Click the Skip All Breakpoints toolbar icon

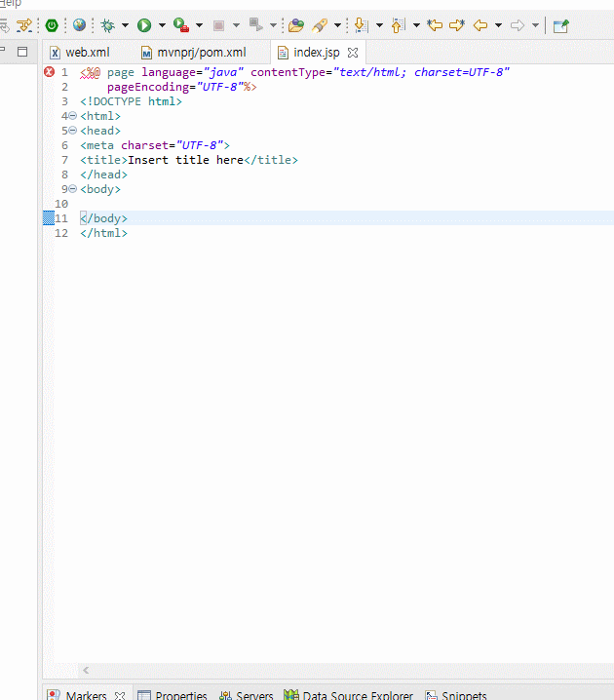coord(24,25)
